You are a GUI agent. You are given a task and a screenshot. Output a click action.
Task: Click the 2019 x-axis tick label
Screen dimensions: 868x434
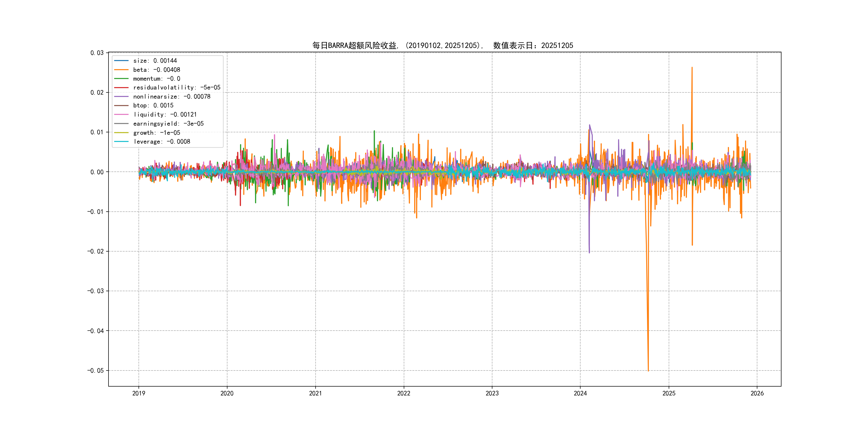(x=139, y=393)
